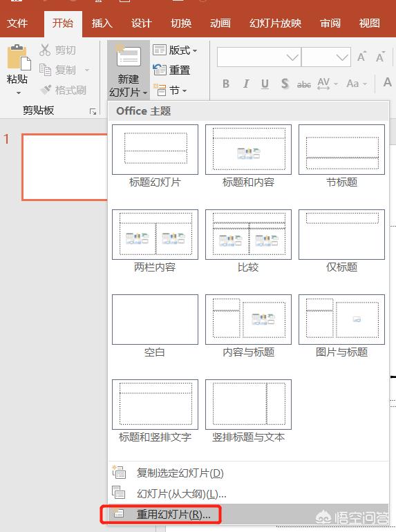Open the Layout (版式) dropdown
Image resolution: width=396 pixels, height=532 pixels.
(x=175, y=50)
